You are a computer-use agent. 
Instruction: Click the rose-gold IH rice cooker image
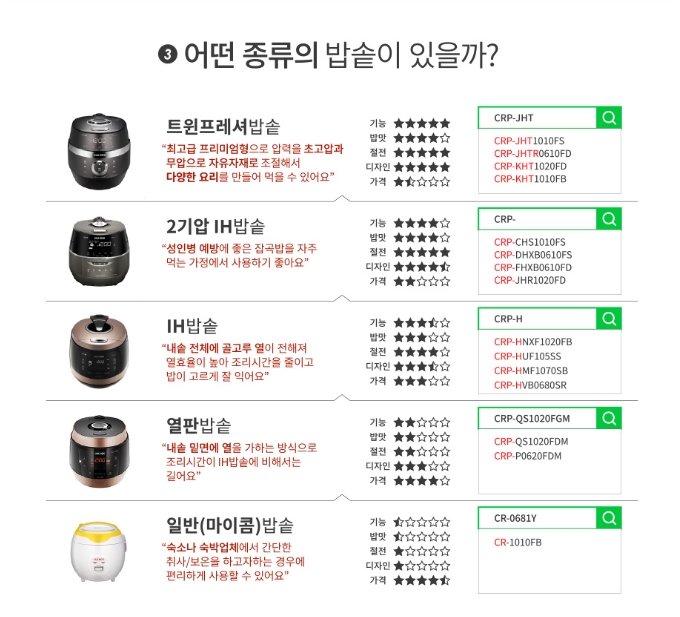(x=99, y=351)
